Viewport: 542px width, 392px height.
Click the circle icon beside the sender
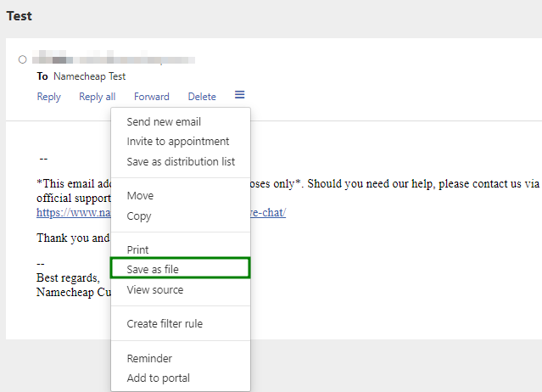[x=22, y=59]
